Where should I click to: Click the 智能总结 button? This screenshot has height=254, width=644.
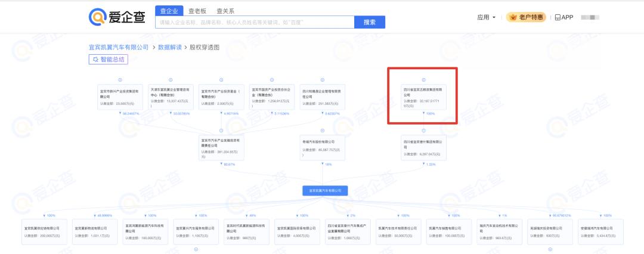108,59
